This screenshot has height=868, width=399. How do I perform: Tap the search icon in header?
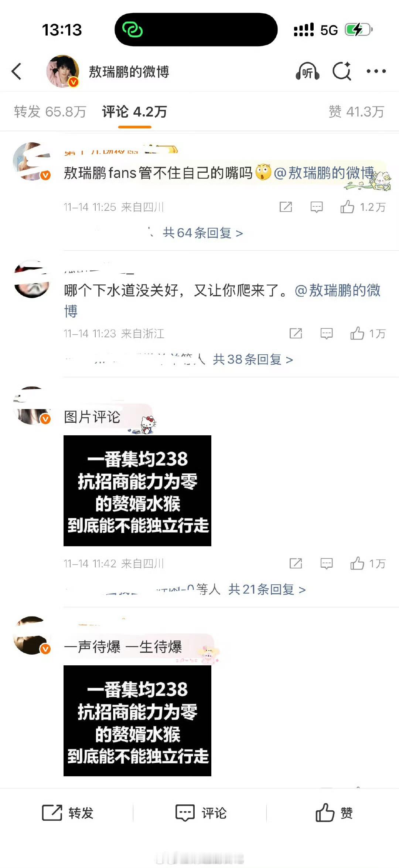pos(342,71)
